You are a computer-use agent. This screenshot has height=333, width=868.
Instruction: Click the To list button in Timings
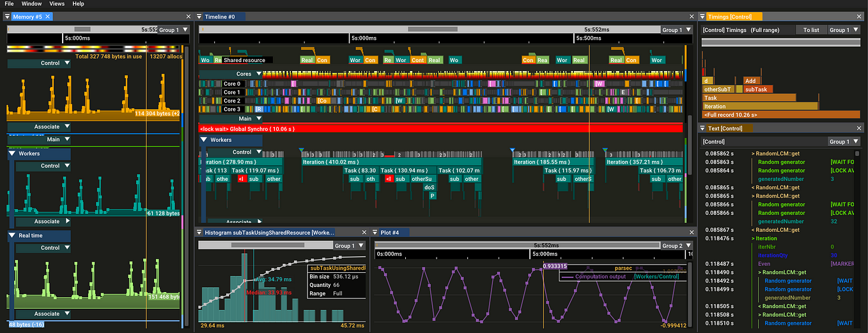coord(811,30)
